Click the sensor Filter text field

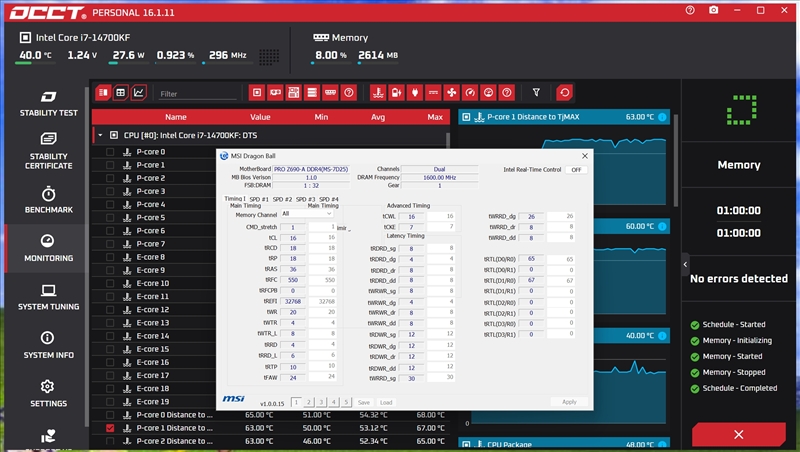(x=198, y=93)
